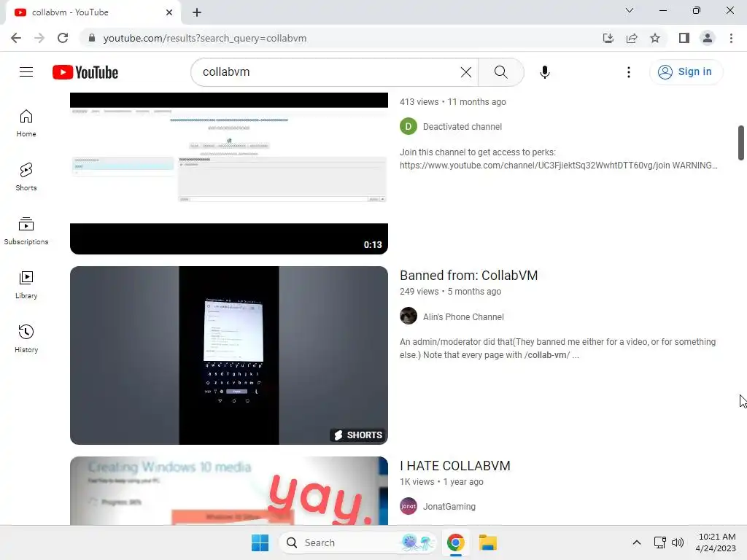Image resolution: width=747 pixels, height=560 pixels.
Task: Share this page from address bar
Action: tap(632, 38)
